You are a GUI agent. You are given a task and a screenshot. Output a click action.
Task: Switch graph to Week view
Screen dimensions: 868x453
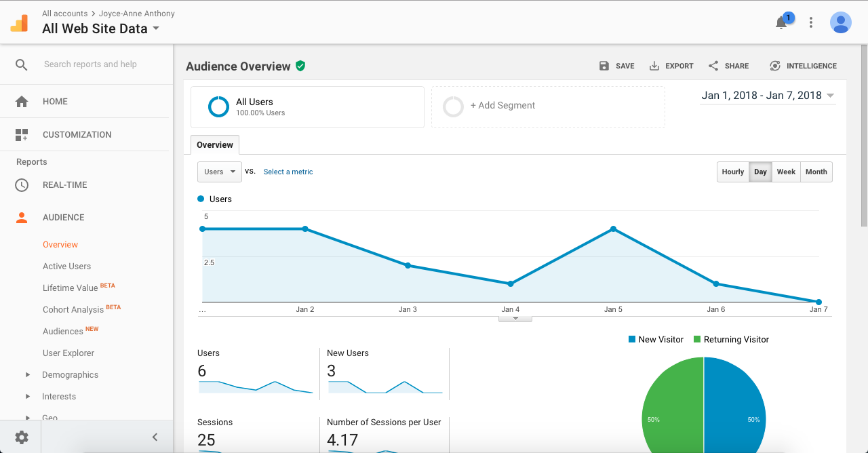pos(786,172)
